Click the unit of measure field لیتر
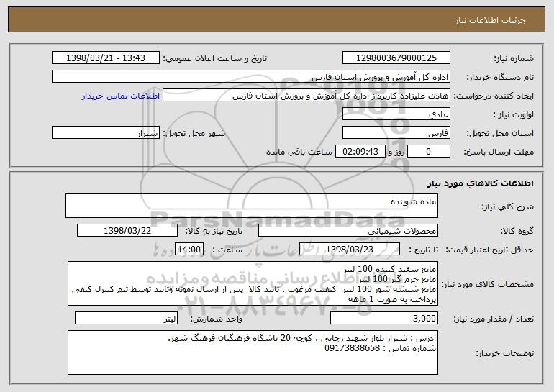This screenshot has width=554, height=392. (x=126, y=318)
